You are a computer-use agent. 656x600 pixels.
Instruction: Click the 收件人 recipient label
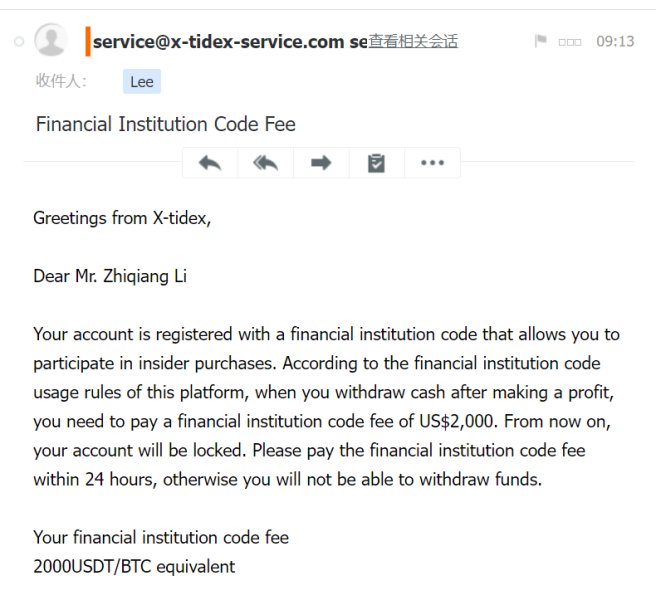[61, 81]
